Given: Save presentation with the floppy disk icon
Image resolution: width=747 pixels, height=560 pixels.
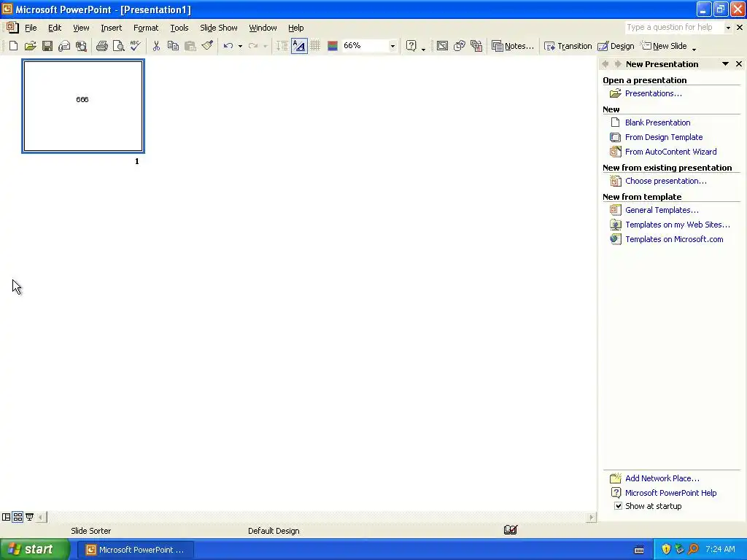Looking at the screenshot, I should [x=47, y=46].
